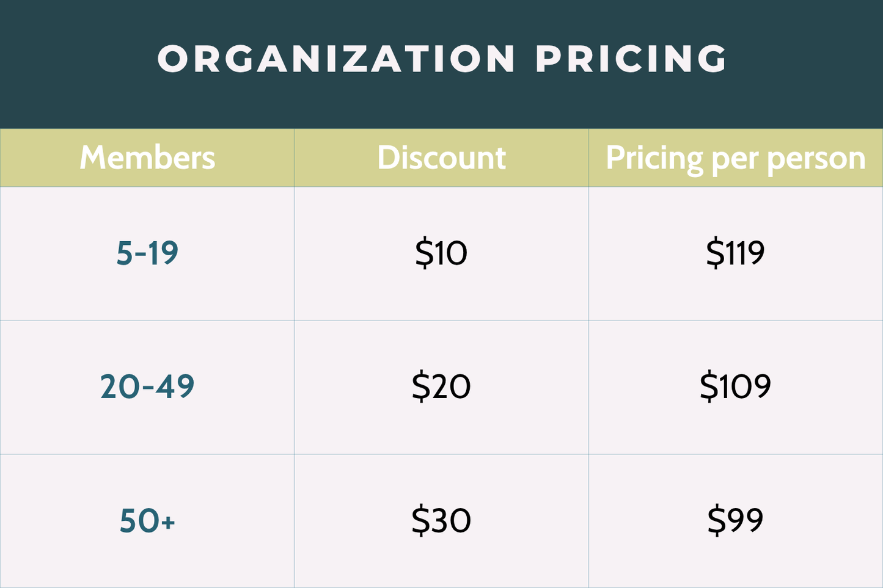Select the $20 discount value
The image size is (883, 588).
[x=441, y=387]
